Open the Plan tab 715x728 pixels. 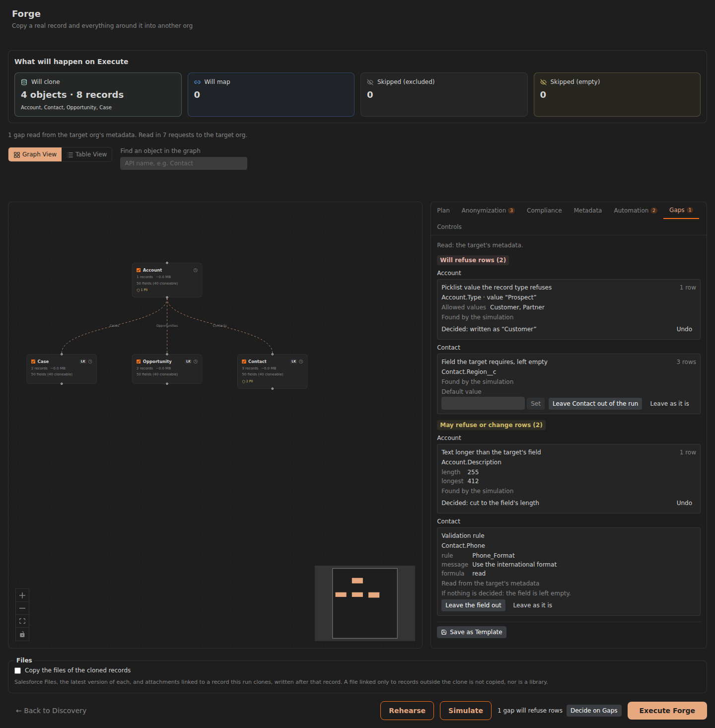tap(443, 211)
